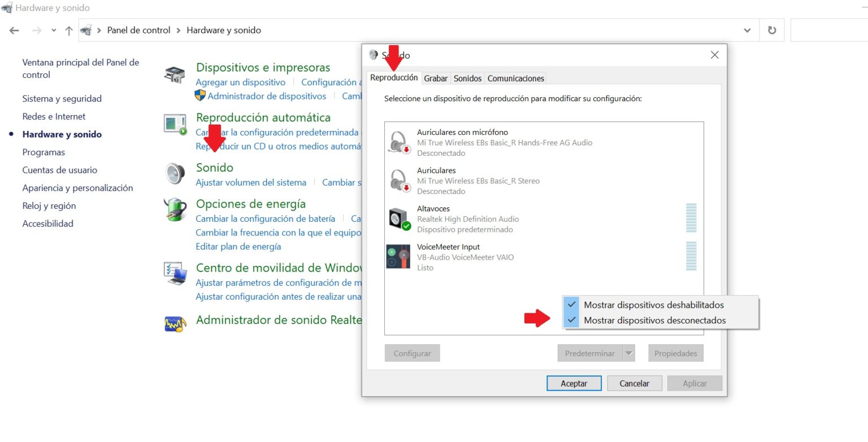Select the Auriculares con micrófono headset icon
The width and height of the screenshot is (868, 442).
400,142
